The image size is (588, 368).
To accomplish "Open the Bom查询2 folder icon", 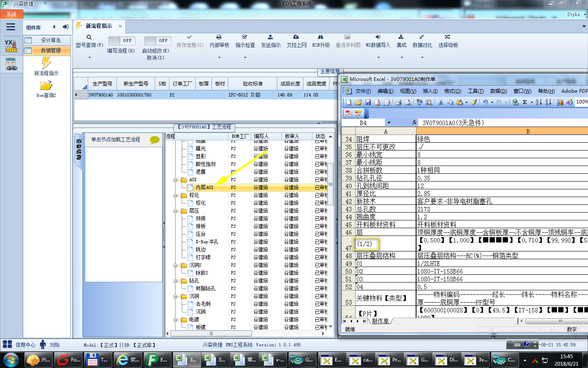I will click(x=46, y=85).
